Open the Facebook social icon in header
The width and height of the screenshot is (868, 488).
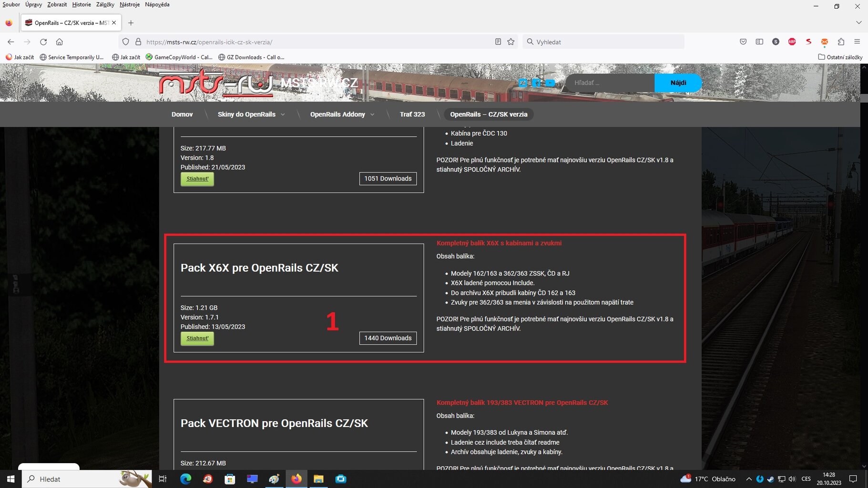[536, 83]
